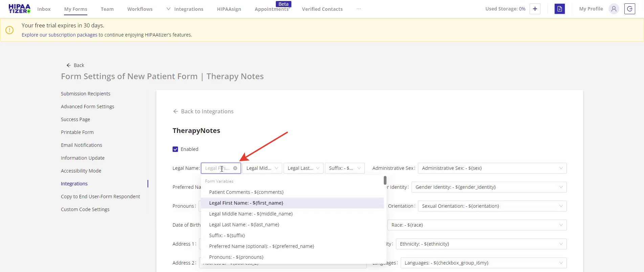The width and height of the screenshot is (644, 272).
Task: Click the logout icon at top right
Action: (629, 9)
